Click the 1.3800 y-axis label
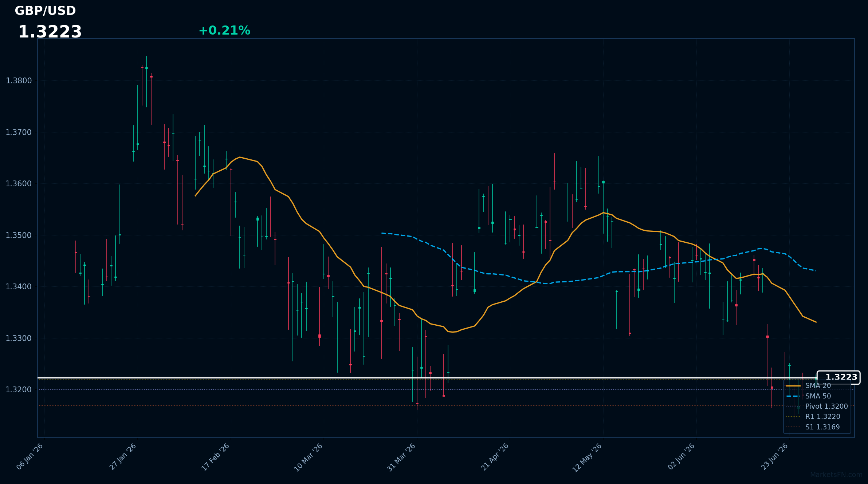 click(19, 81)
